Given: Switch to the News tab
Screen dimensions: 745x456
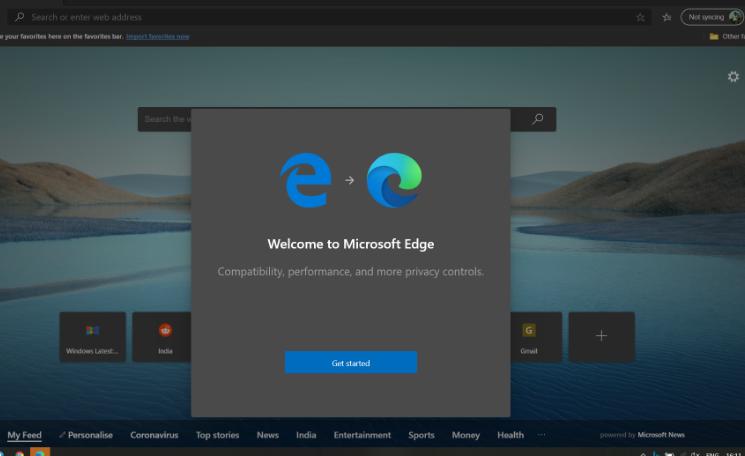Looking at the screenshot, I should 267,435.
